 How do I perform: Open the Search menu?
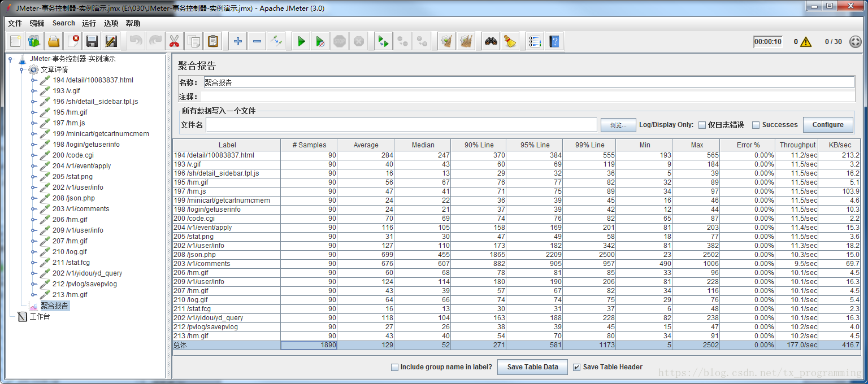[63, 23]
